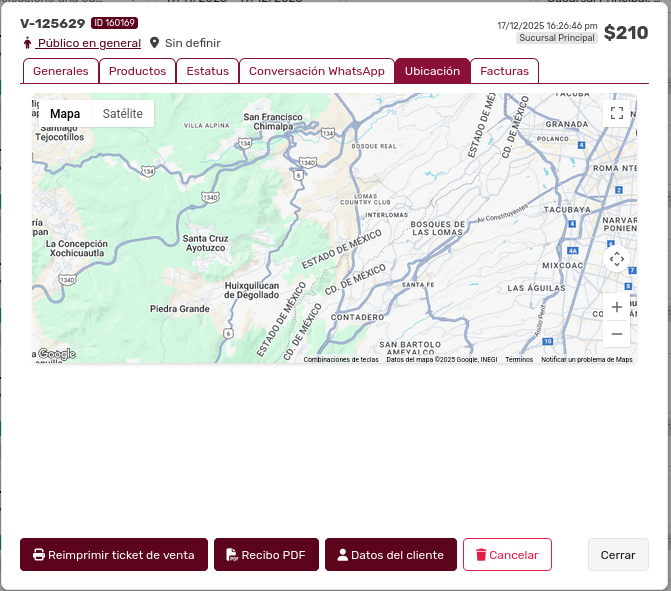Click the map zoom in plus button

[x=617, y=307]
